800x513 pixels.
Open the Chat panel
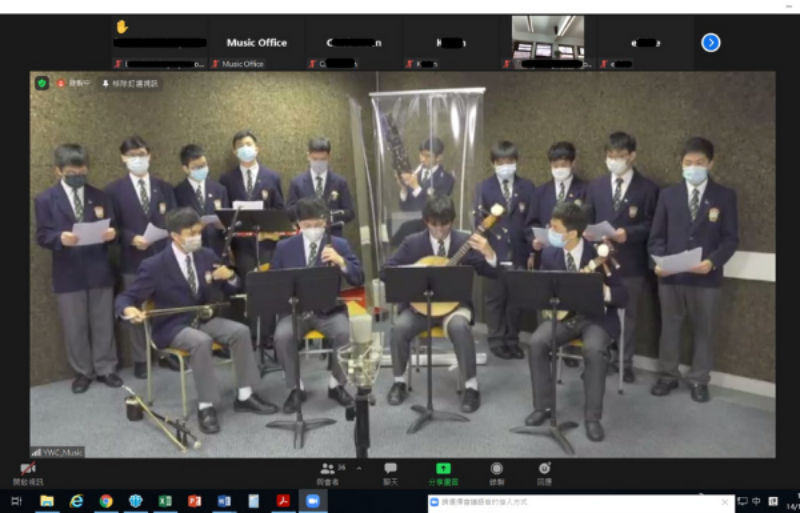tap(390, 470)
